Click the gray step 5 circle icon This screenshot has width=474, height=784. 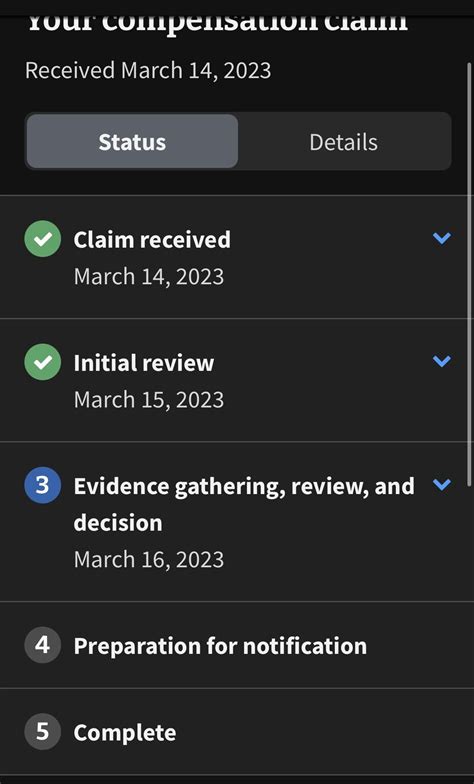(x=42, y=731)
